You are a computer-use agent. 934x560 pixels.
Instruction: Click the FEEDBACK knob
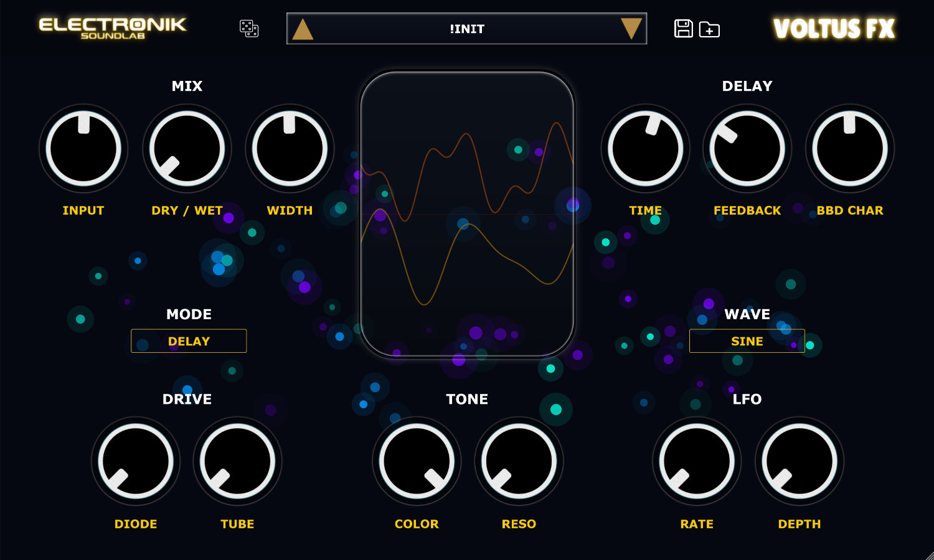click(x=747, y=149)
